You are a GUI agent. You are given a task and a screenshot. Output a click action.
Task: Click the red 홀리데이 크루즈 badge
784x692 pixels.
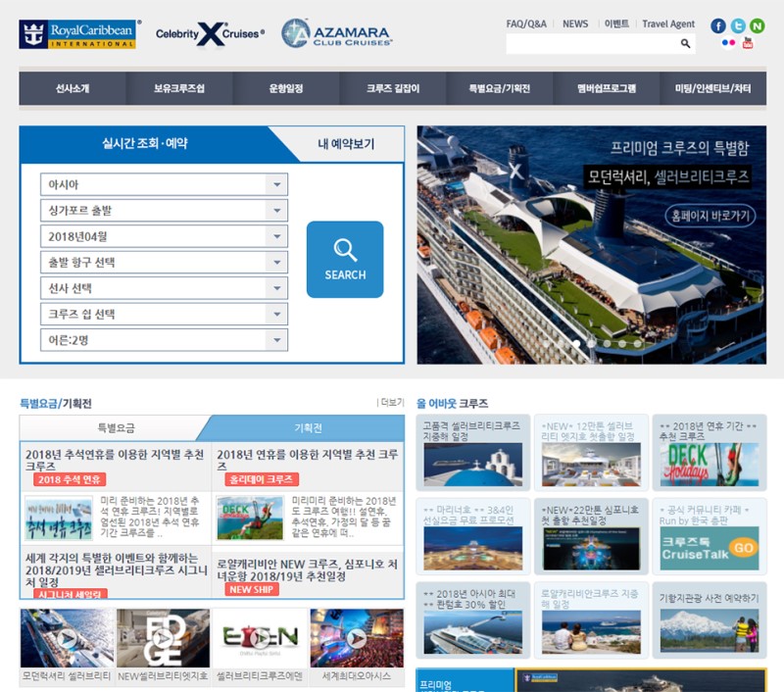pos(262,479)
